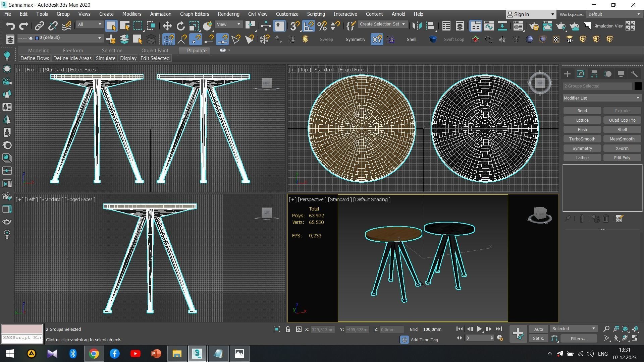
Task: Open the Modifier List dropdown
Action: tap(602, 98)
